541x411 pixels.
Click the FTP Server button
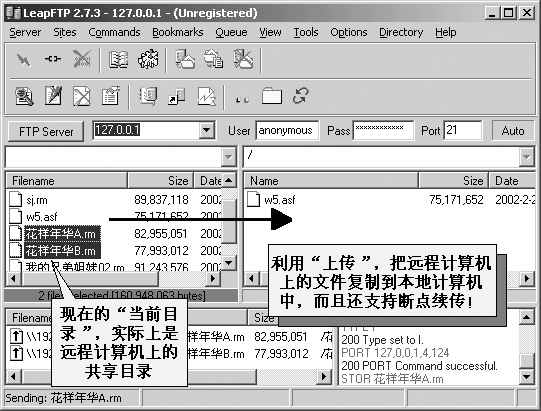[46, 131]
